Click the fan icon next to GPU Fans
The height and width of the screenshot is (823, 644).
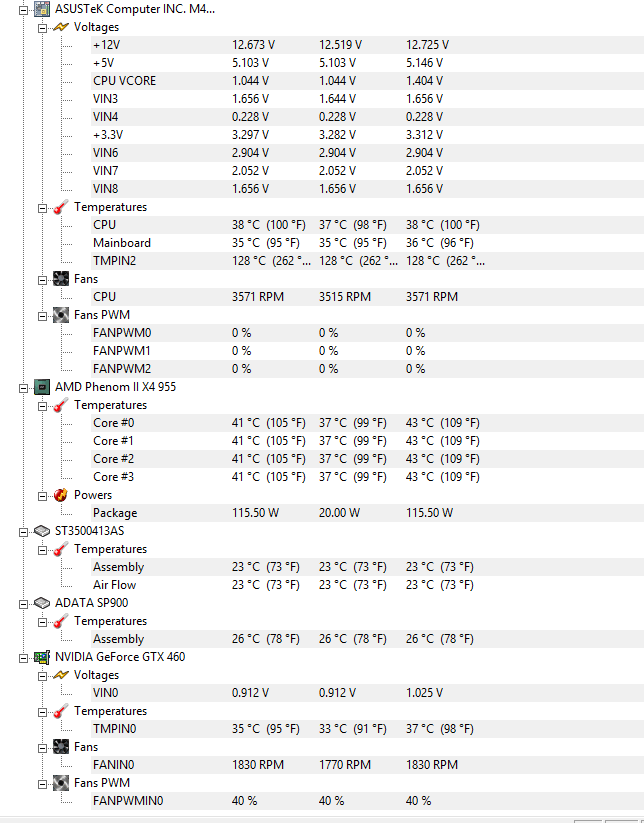point(61,747)
